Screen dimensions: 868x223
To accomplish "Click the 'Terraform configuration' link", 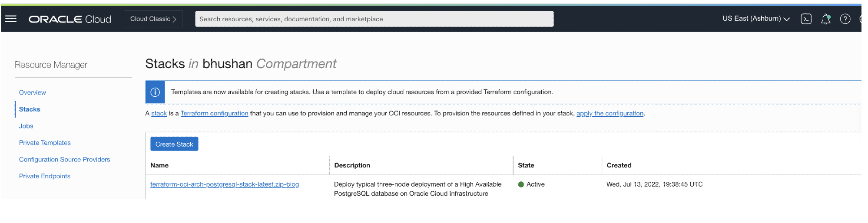I will 214,113.
